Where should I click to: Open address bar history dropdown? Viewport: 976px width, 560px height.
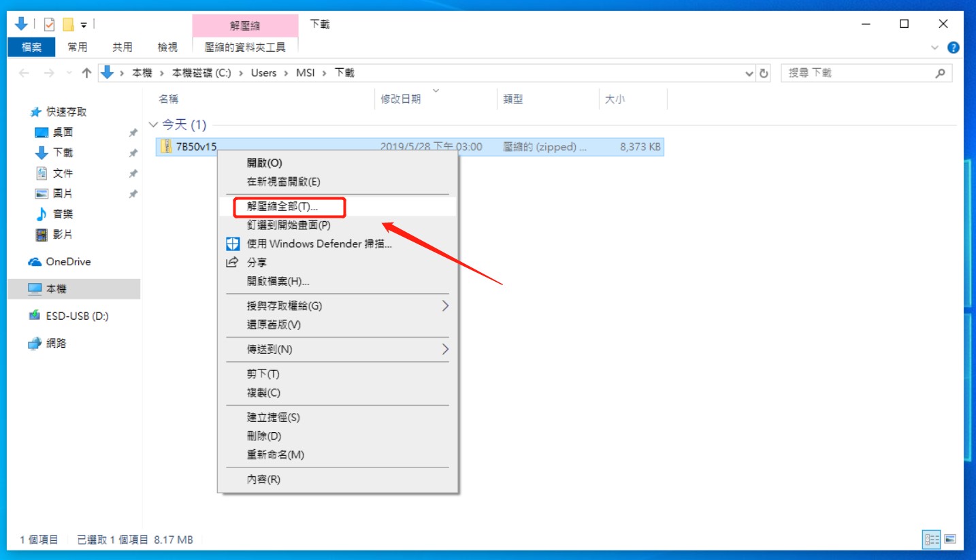(749, 73)
